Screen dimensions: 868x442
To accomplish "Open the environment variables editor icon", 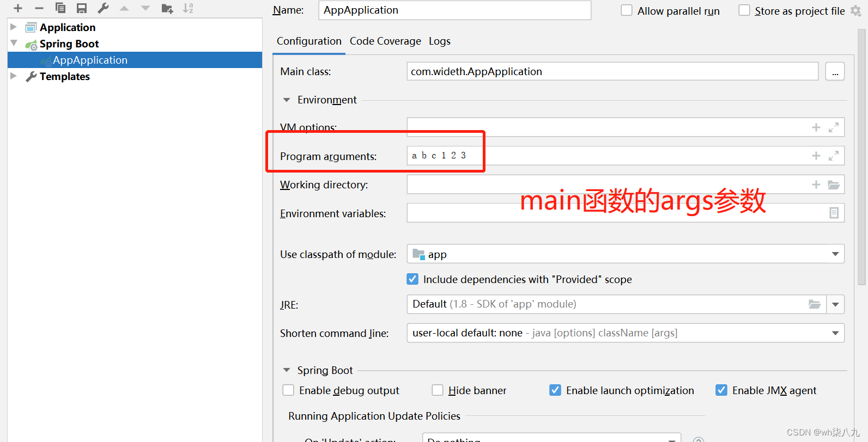I will (x=834, y=213).
